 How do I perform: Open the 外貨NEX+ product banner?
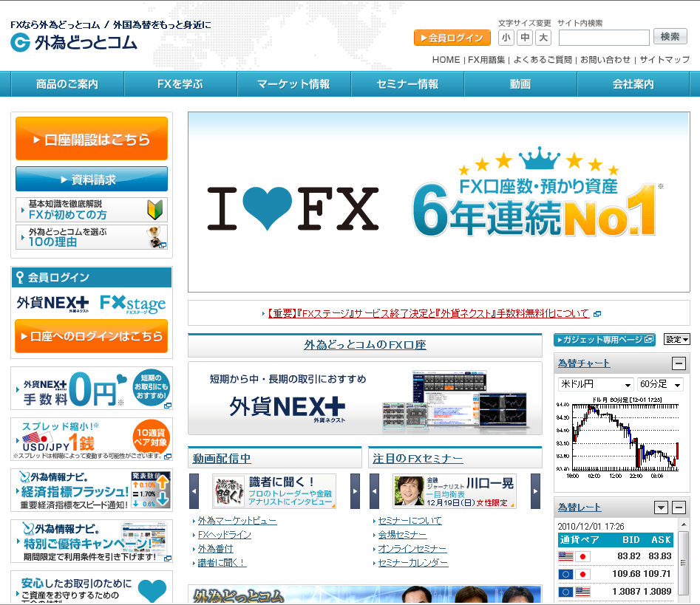pyautogui.click(x=365, y=398)
